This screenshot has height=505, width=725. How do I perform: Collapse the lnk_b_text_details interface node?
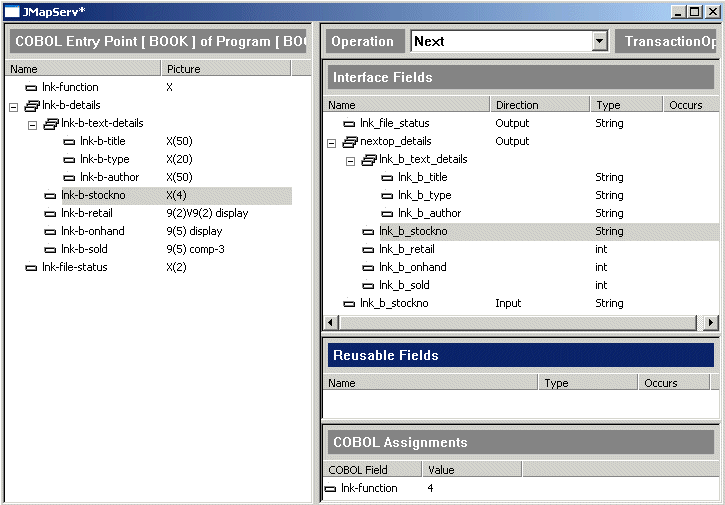tap(350, 160)
